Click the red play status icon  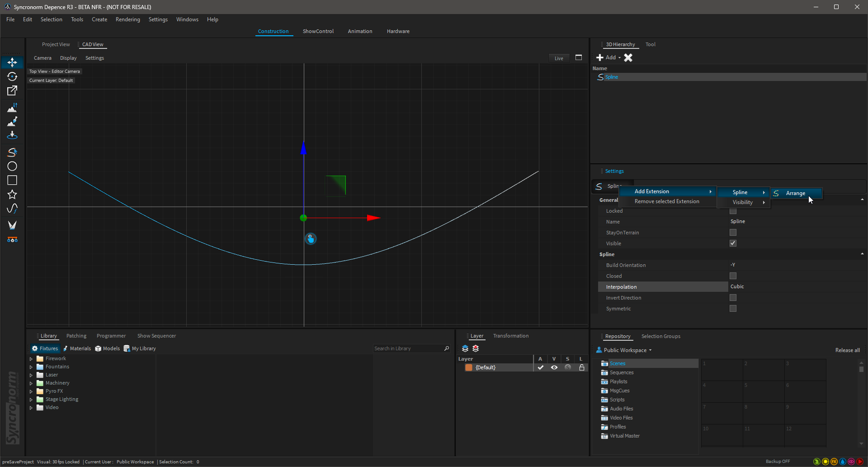pyautogui.click(x=860, y=462)
